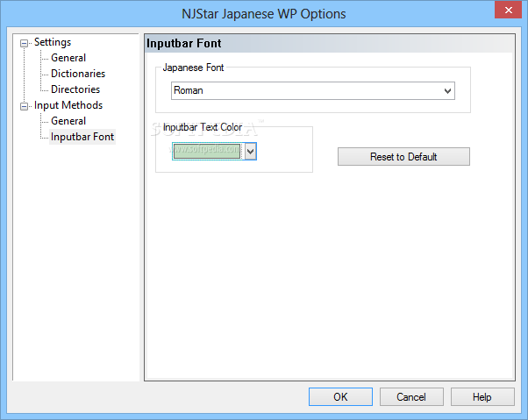The height and width of the screenshot is (420, 528).
Task: Click the Settings tree label
Action: (x=53, y=42)
